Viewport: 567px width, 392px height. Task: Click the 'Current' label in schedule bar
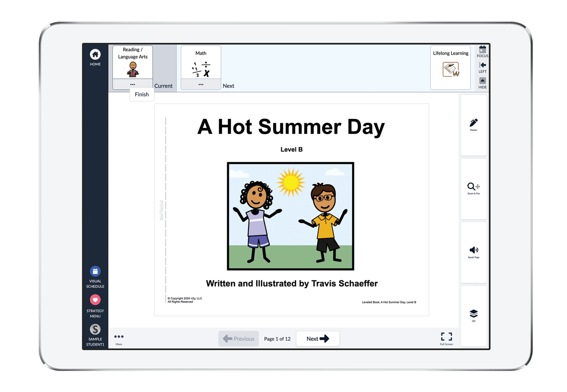point(163,86)
